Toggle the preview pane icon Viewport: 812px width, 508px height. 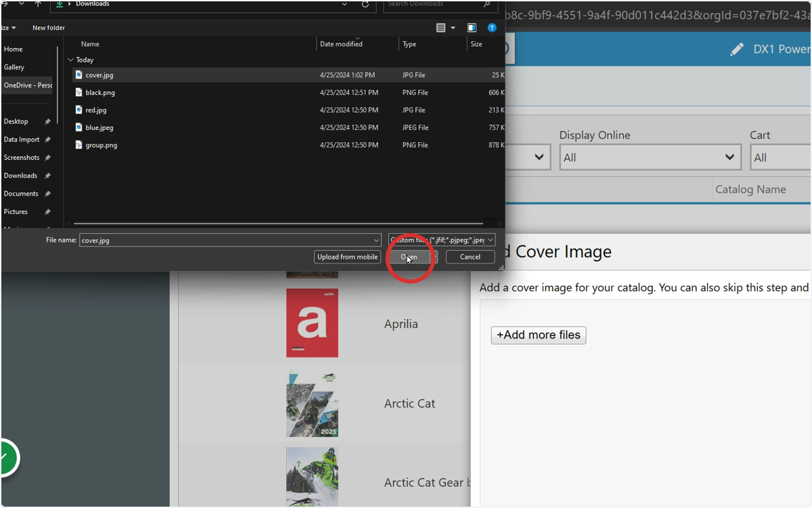coord(472,28)
